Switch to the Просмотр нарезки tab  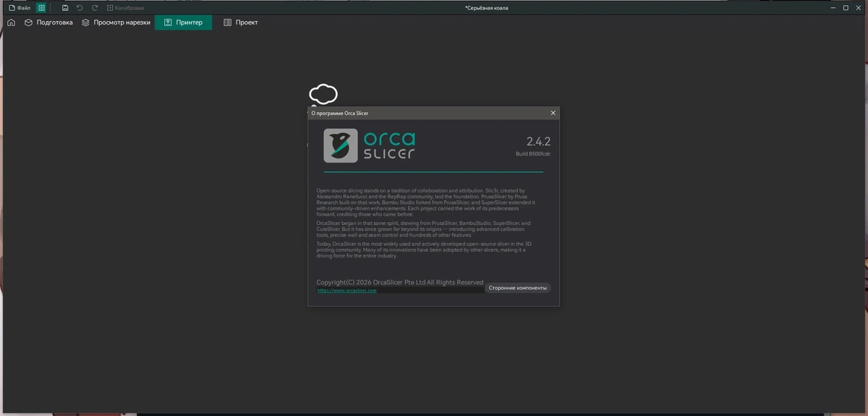tap(116, 22)
